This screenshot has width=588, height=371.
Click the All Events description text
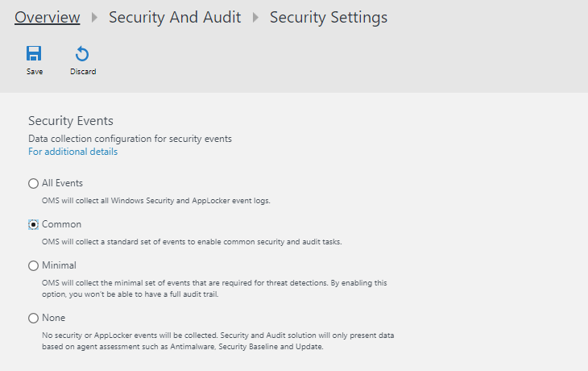[155, 200]
